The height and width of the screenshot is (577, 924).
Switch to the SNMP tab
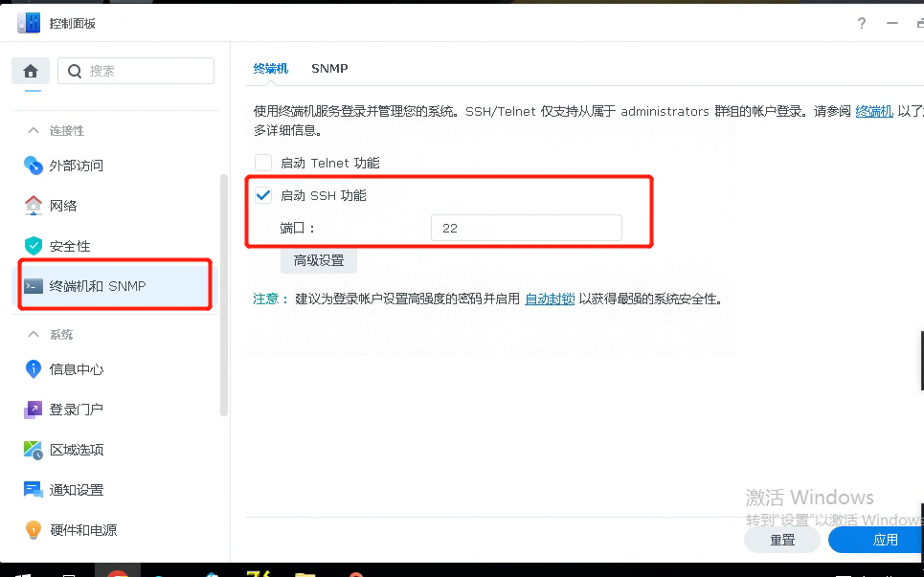(329, 68)
